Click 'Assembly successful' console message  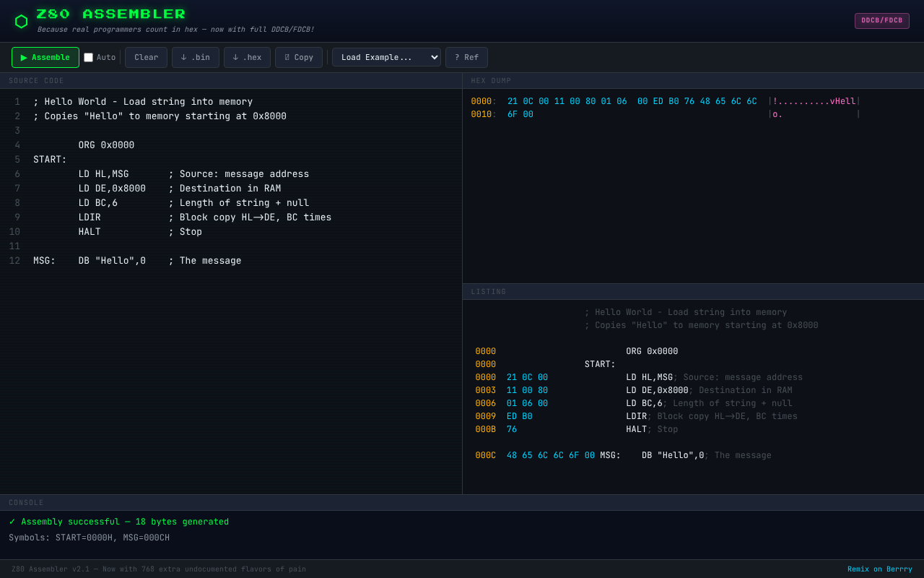[x=119, y=522]
